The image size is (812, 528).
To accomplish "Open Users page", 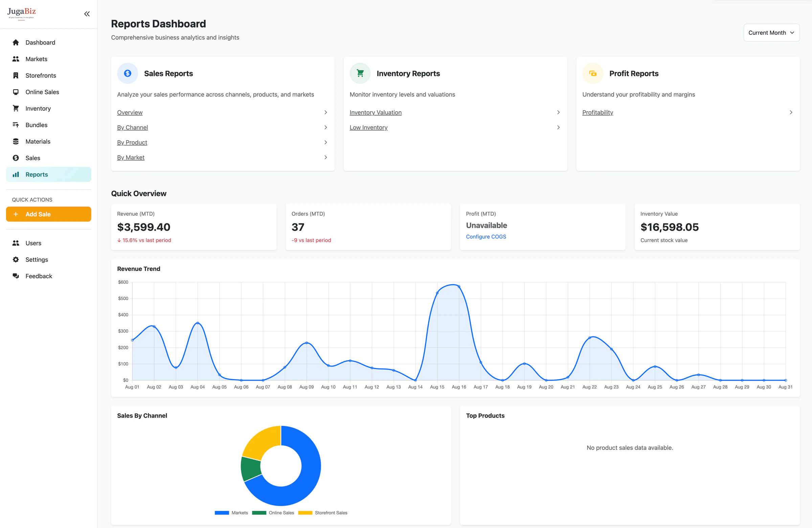I will pos(48,243).
